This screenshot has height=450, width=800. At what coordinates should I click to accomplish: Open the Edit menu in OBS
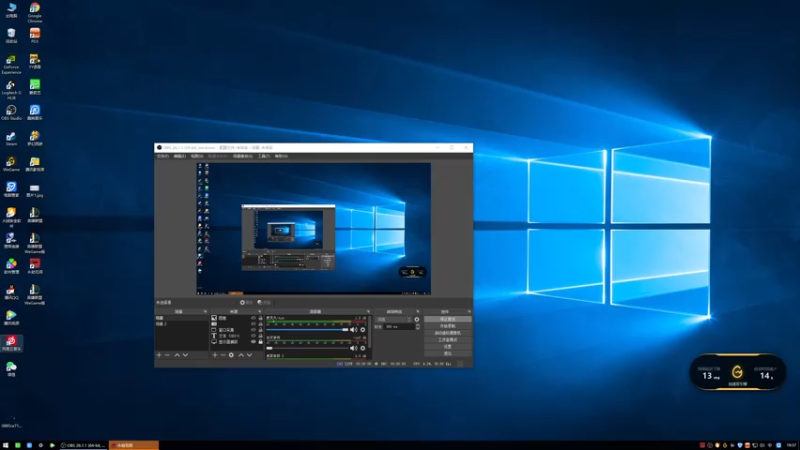[x=180, y=156]
